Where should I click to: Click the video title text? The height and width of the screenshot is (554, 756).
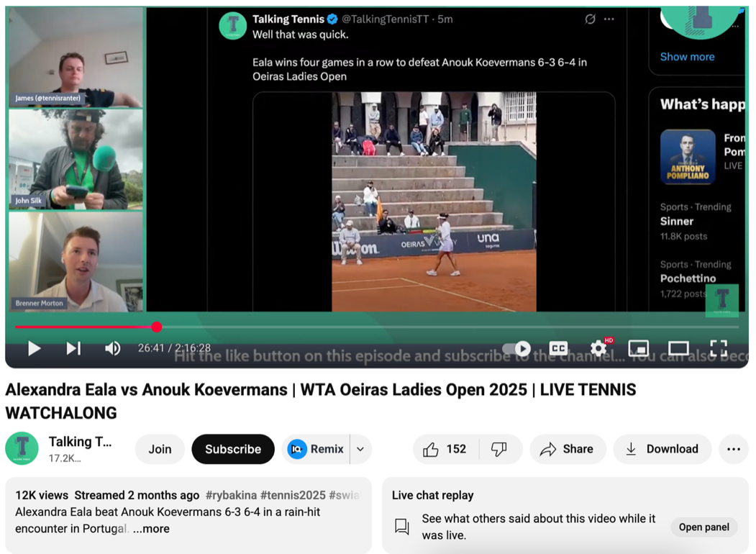tap(321, 401)
